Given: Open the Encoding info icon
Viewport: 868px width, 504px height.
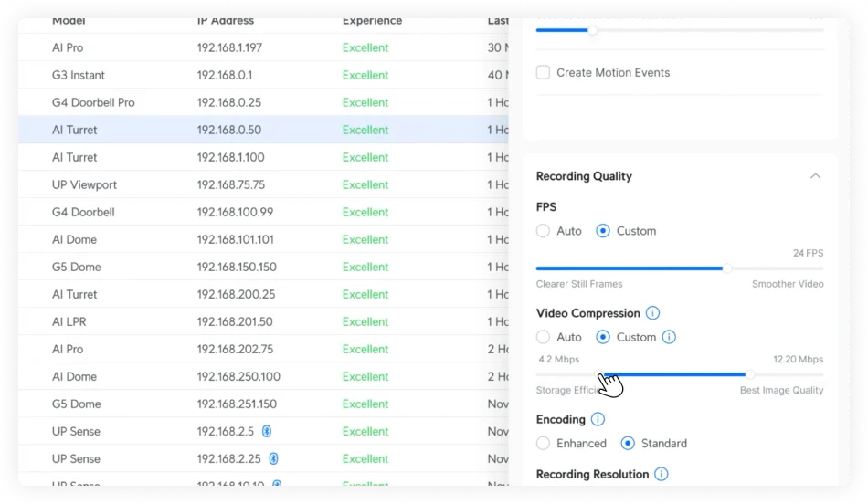Looking at the screenshot, I should click(598, 419).
